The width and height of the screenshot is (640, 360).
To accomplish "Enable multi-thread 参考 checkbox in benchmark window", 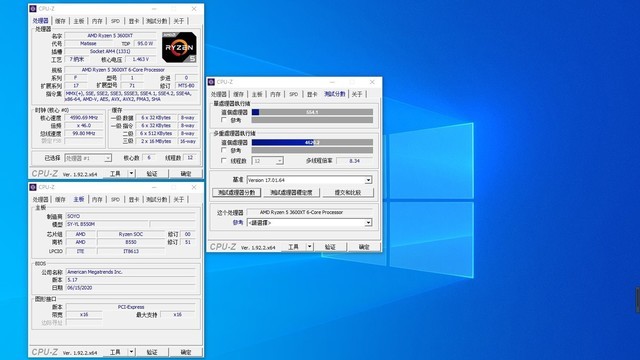I will click(x=224, y=150).
